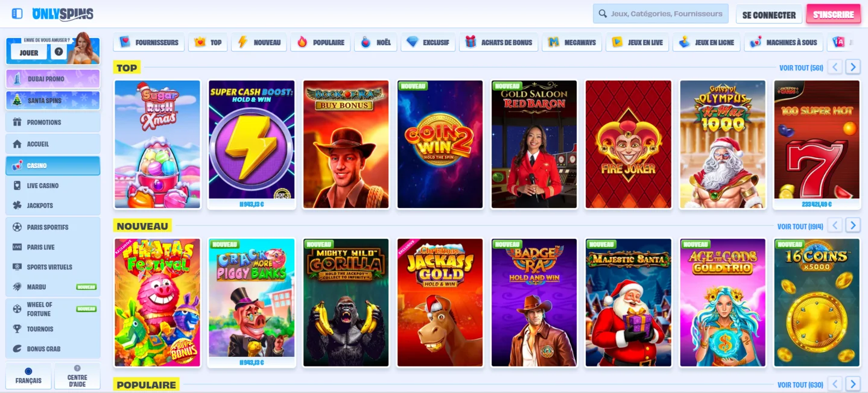Click the Se Connecter button
Image resolution: width=868 pixels, height=393 pixels.
coord(769,14)
